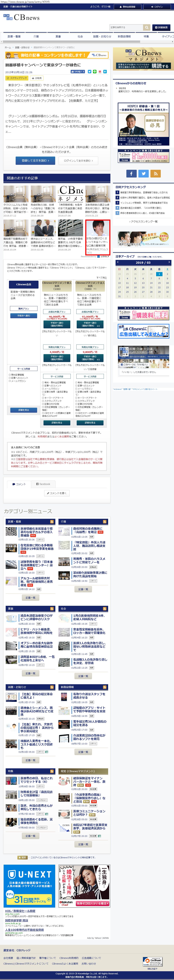Image resolution: width=174 pixels, height=980 pixels.
Task: Open the Facebook icon in the sidebar
Action: pyautogui.click(x=131, y=174)
